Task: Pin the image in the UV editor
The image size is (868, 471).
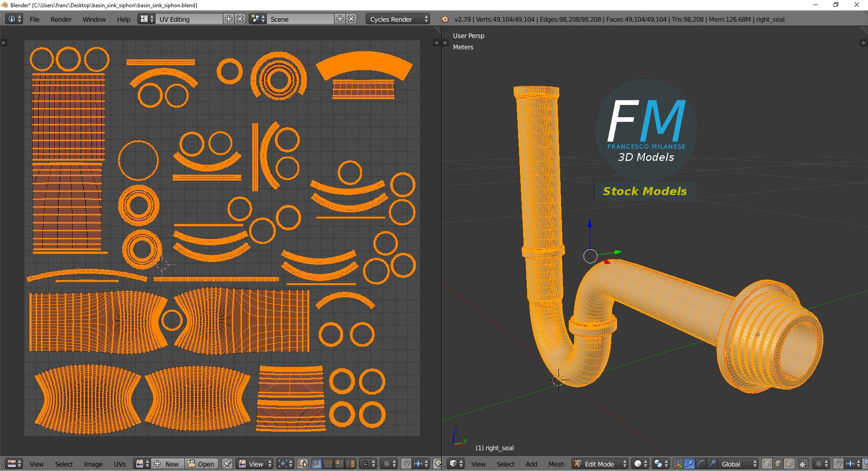Action: 227,464
